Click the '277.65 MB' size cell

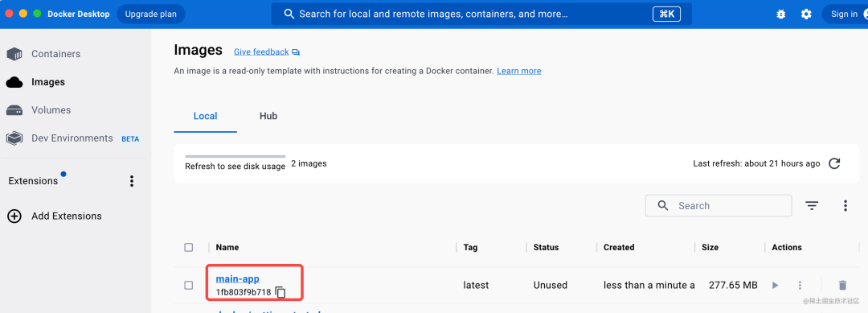733,286
